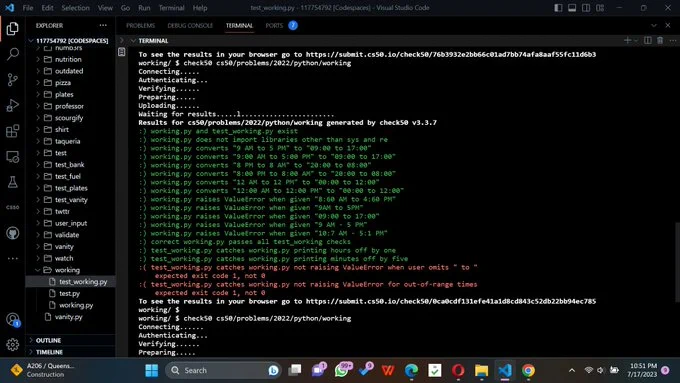Open the View menu
Viewport: 680px width, 383px height.
[x=105, y=8]
